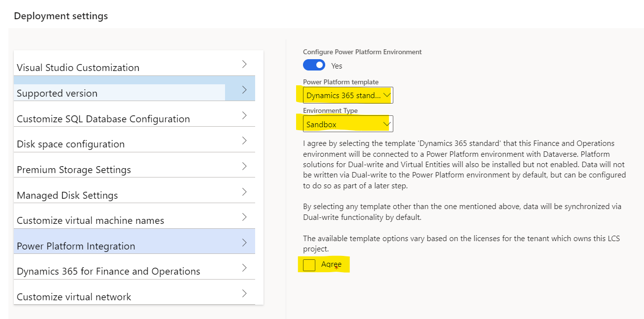Screen dimensions: 644x319
Task: Check the Agree checkbox
Action: 309,265
